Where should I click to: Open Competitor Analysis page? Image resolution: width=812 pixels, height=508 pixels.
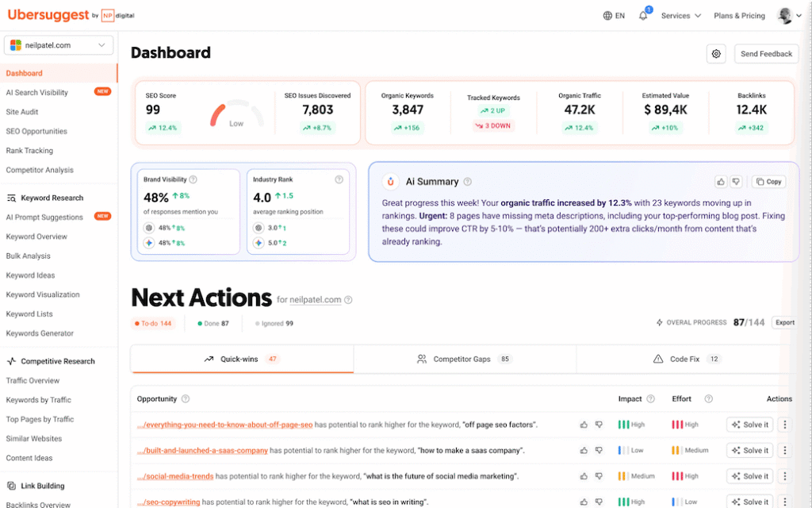[x=40, y=170]
